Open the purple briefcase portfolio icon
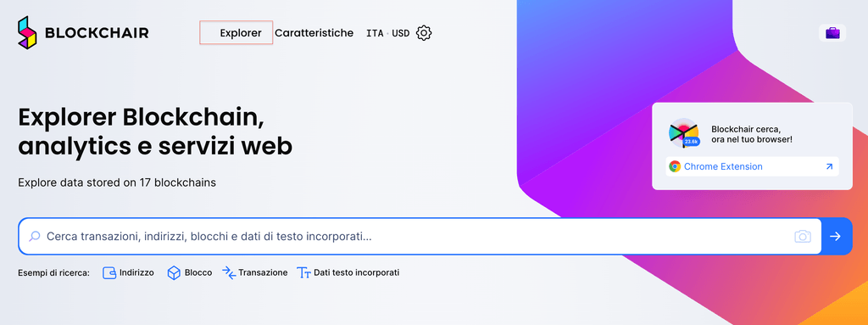Screen dimensions: 868x325 pos(832,33)
